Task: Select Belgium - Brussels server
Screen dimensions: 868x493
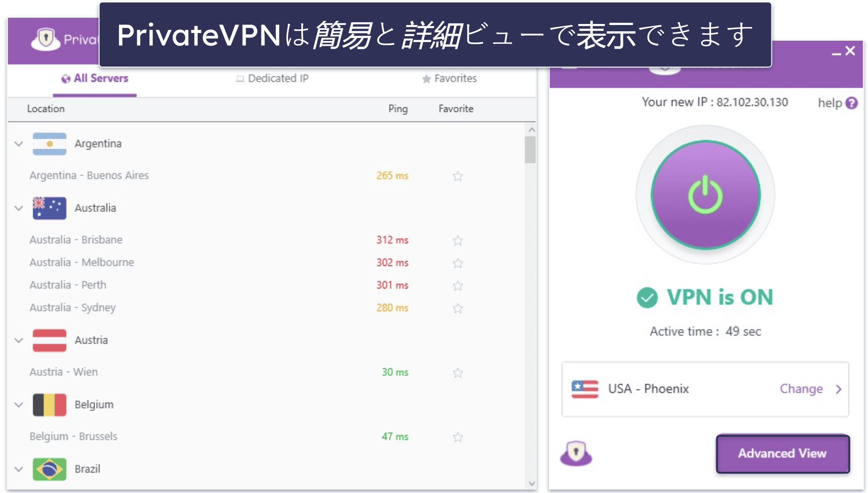Action: 73,436
